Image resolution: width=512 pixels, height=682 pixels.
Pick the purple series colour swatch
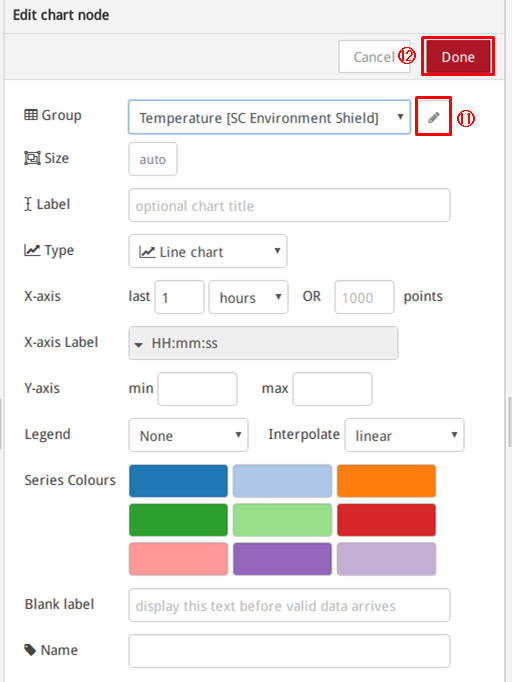[282, 559]
